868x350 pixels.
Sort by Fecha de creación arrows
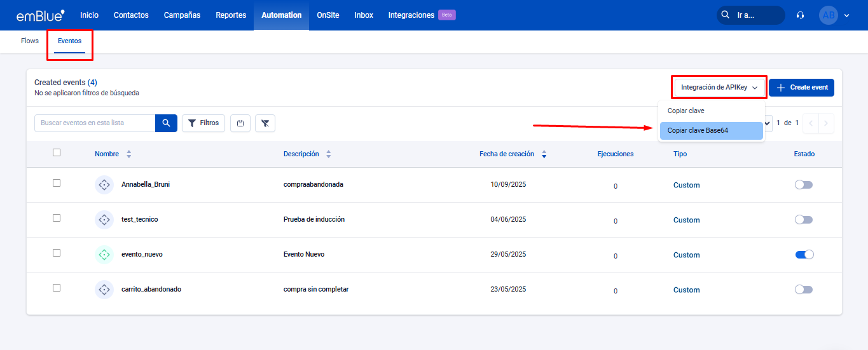[544, 154]
